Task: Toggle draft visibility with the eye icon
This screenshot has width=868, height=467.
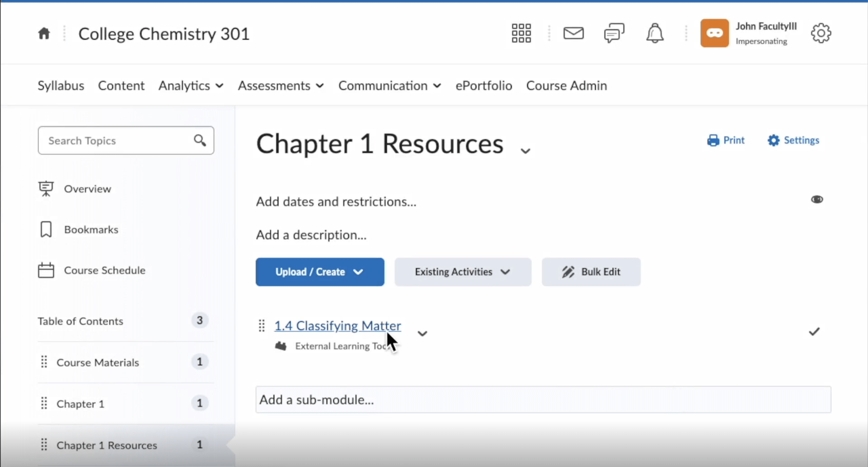Action: 817,199
